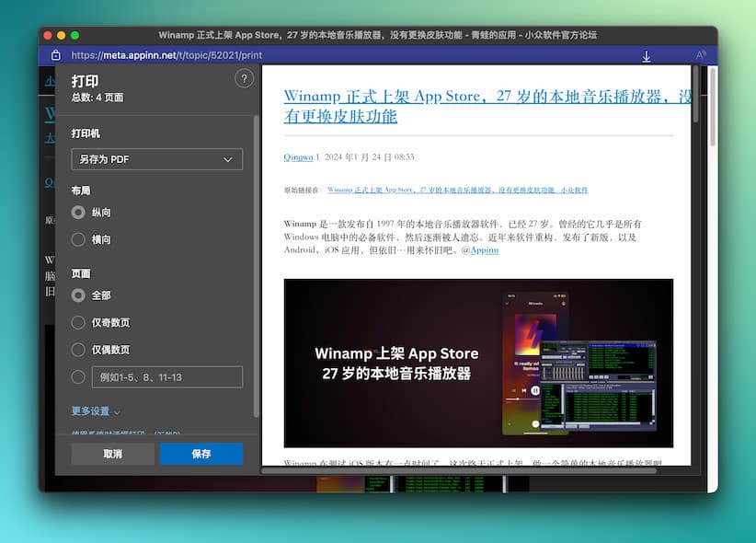This screenshot has width=756, height=543.
Task: Select 纵向 portrait layout option
Action: tap(78, 213)
